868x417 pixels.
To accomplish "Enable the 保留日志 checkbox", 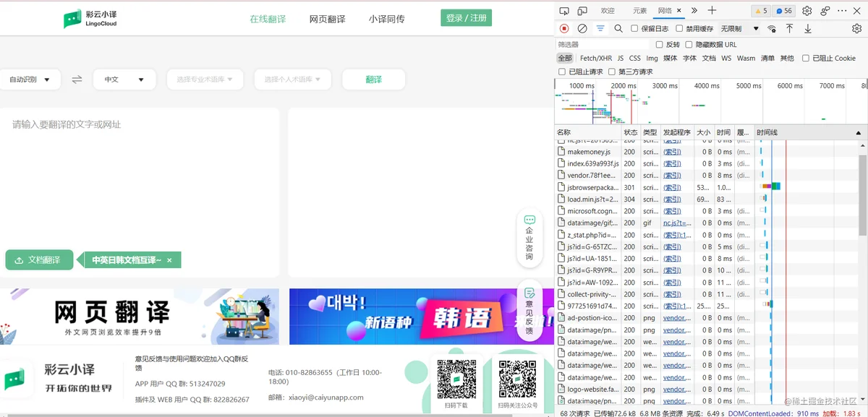I will click(634, 29).
